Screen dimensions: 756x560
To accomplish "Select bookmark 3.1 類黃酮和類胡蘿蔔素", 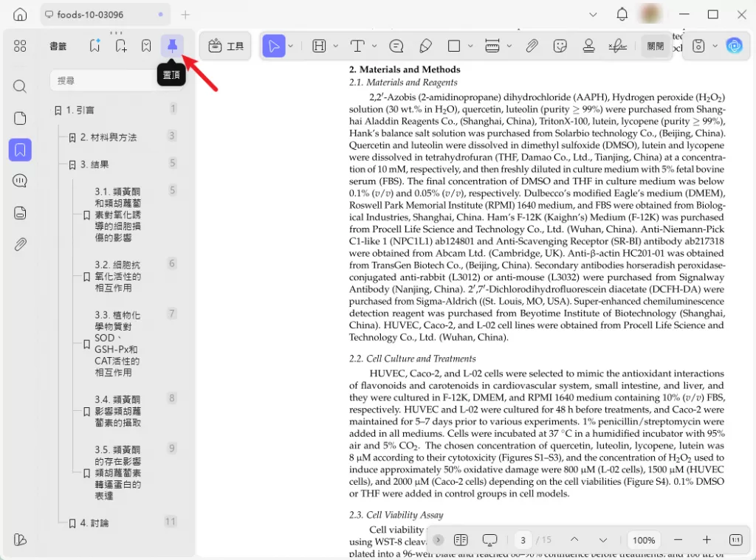I will pos(117,215).
